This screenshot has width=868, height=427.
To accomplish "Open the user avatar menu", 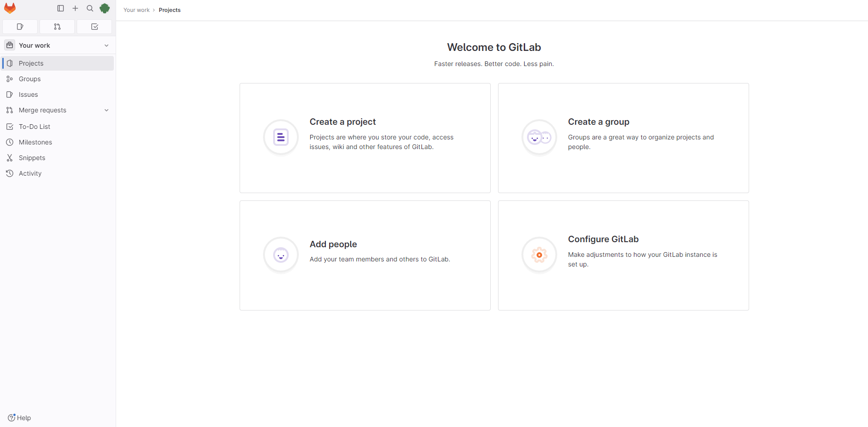I will pyautogui.click(x=105, y=8).
